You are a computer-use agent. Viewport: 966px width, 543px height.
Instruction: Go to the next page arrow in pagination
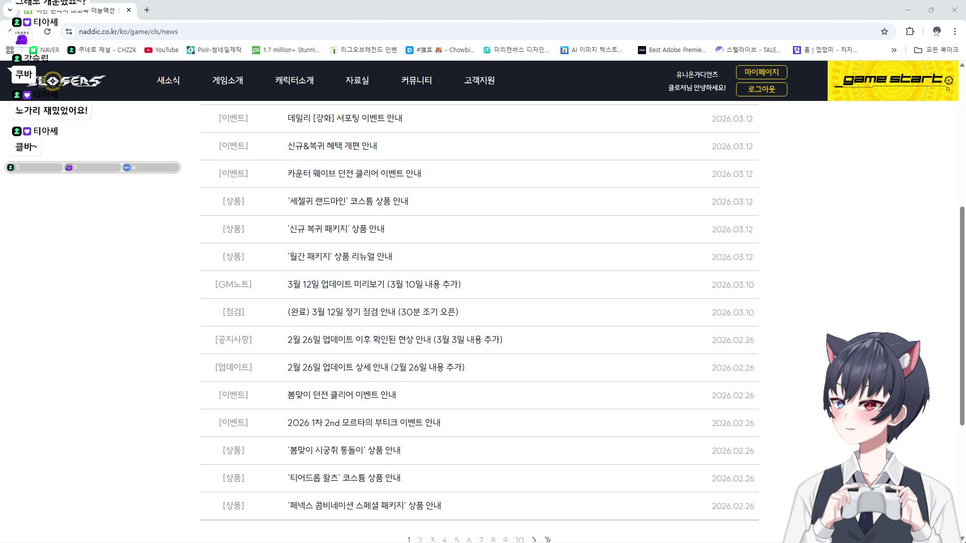[x=534, y=539]
